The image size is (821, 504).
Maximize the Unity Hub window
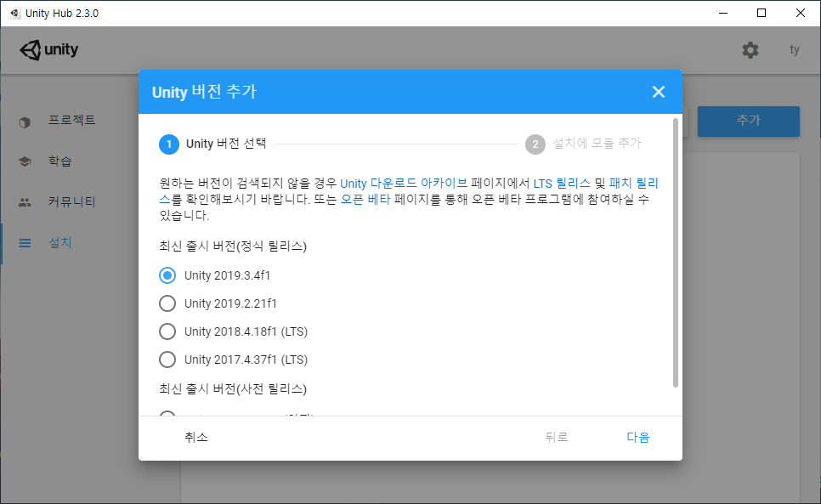(x=762, y=13)
